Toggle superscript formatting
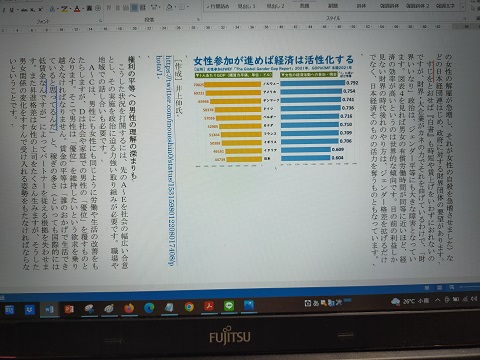 40,10
